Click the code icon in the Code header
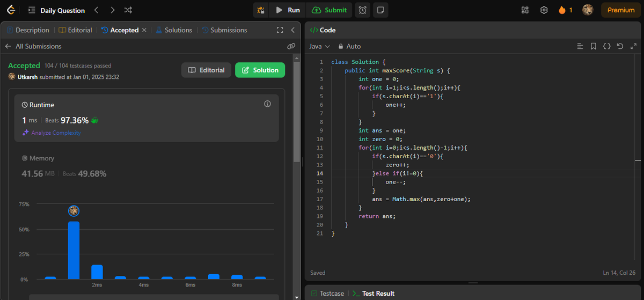Screen dimensions: 644x300 click(314, 30)
